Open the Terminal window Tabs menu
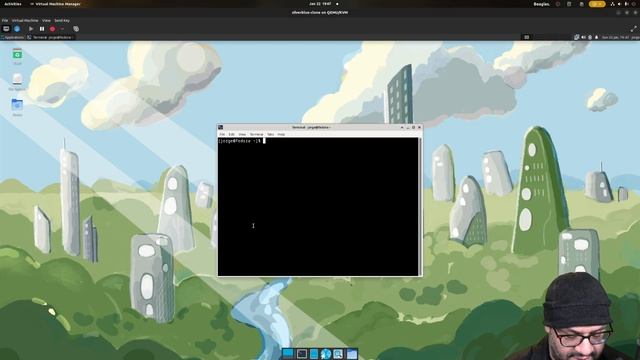The width and height of the screenshot is (640, 360). point(270,134)
